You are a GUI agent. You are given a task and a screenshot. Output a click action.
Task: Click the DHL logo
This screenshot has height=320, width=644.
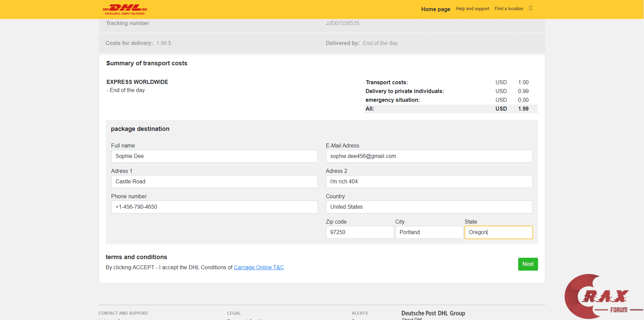coord(125,9)
